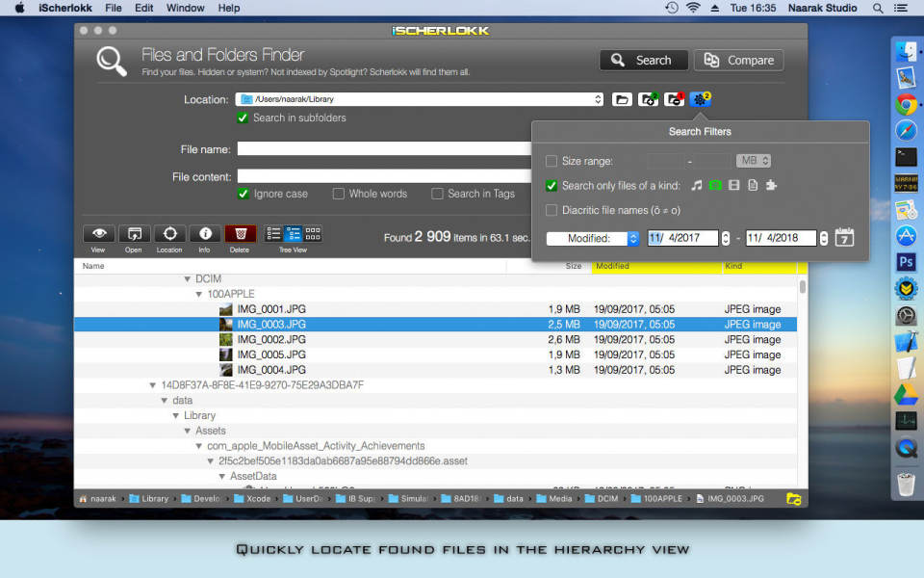Click the browse folder icon beside Location

(x=622, y=99)
